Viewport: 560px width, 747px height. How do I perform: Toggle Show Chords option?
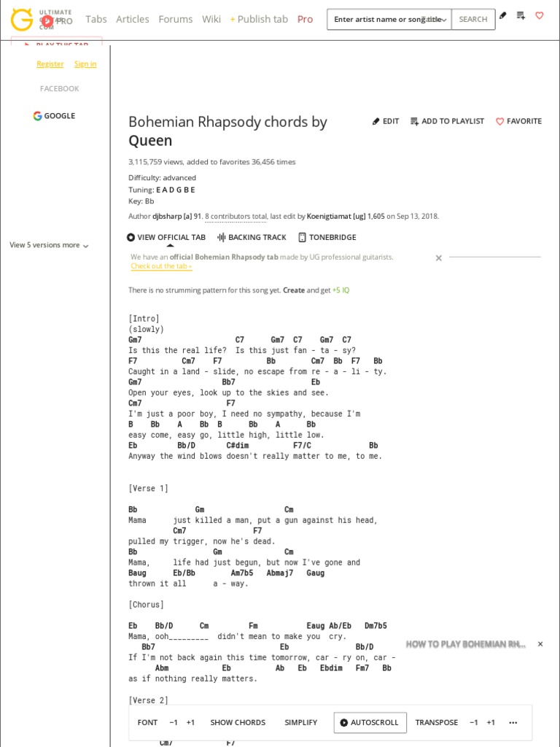(x=238, y=722)
